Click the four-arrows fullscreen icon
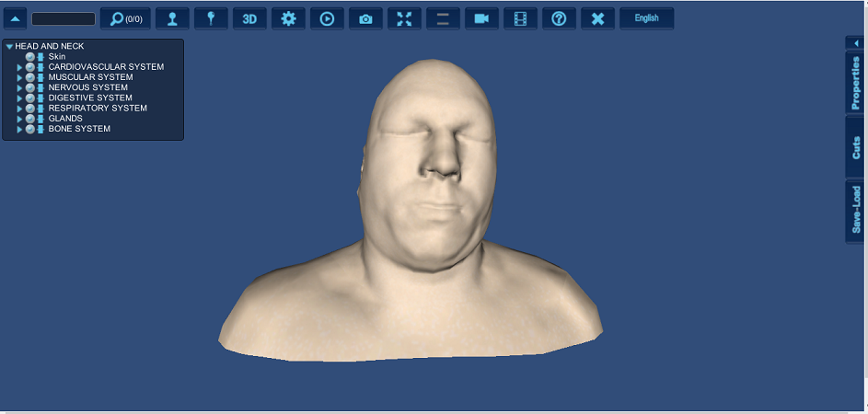The width and height of the screenshot is (868, 414). tap(405, 18)
